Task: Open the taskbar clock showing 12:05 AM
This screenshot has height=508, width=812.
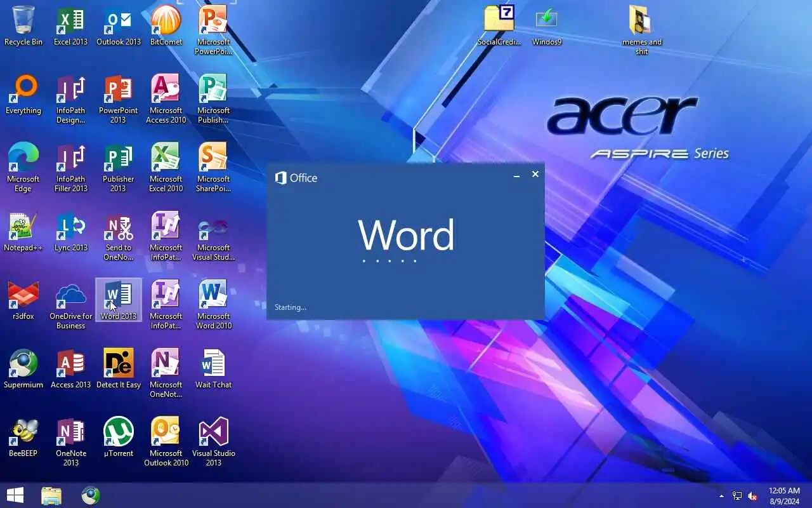Action: coord(784,496)
